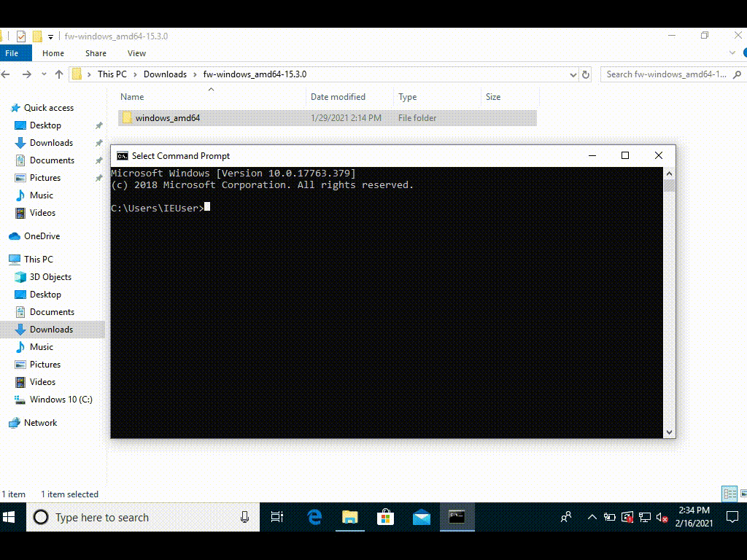Sort by Size column header
747x560 pixels.
pyautogui.click(x=510, y=97)
